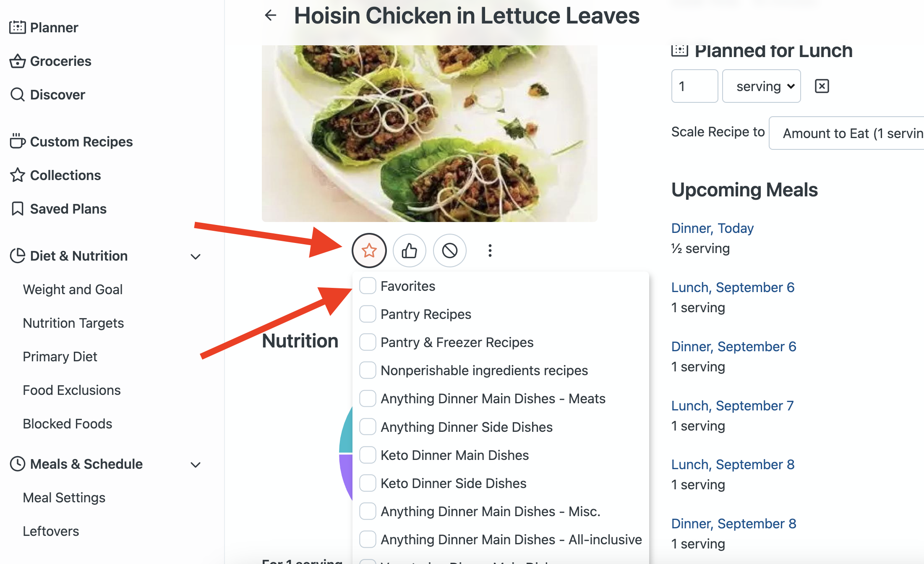The height and width of the screenshot is (564, 924).
Task: Click the Scale Recipe to selector
Action: point(846,133)
